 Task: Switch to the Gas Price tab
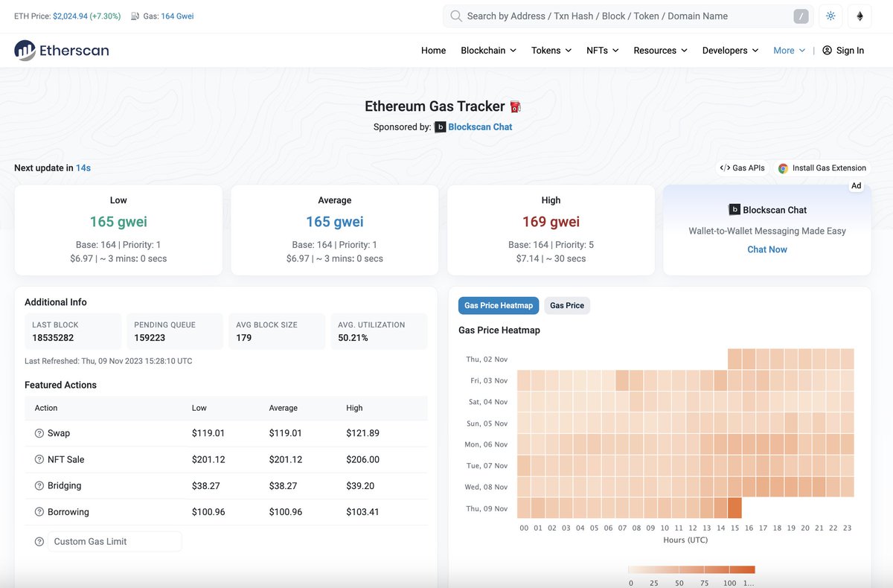tap(567, 306)
